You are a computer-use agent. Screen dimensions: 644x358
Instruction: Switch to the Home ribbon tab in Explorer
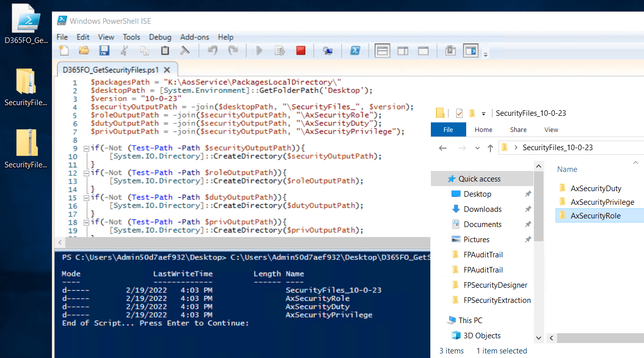pyautogui.click(x=483, y=129)
